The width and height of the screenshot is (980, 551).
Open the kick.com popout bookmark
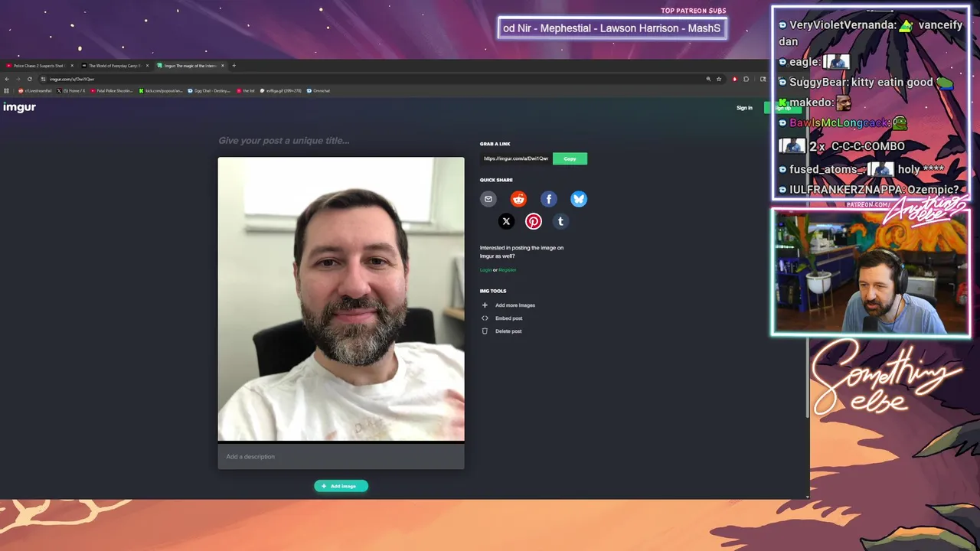[161, 90]
